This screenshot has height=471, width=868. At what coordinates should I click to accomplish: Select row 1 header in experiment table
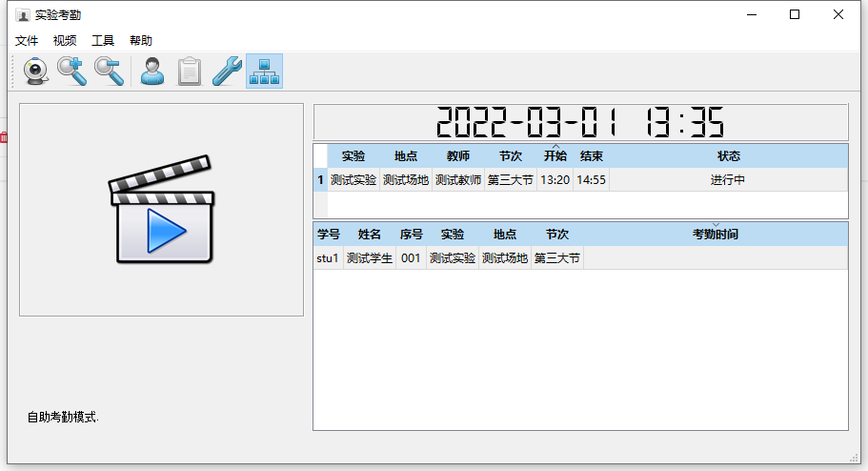pos(320,179)
